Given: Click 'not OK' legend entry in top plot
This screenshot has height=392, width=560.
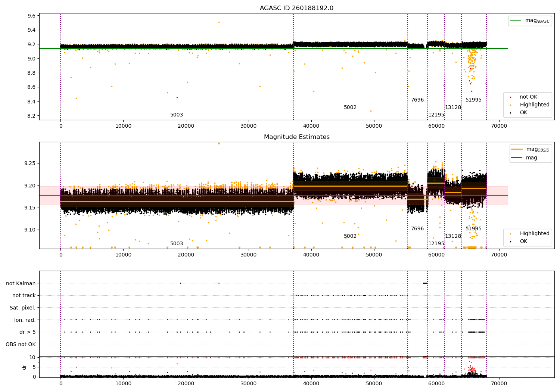Looking at the screenshot, I should coord(523,97).
